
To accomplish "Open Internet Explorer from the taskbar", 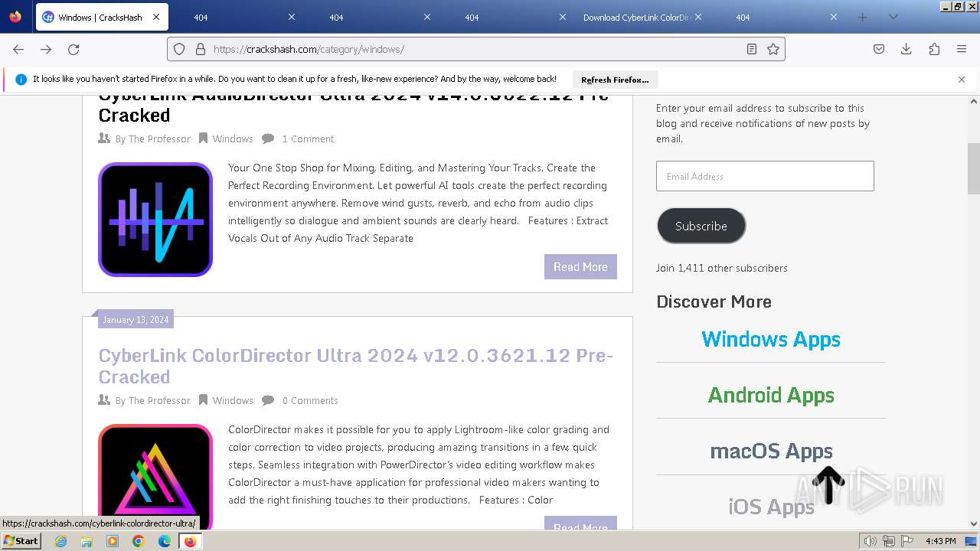I will pyautogui.click(x=61, y=541).
